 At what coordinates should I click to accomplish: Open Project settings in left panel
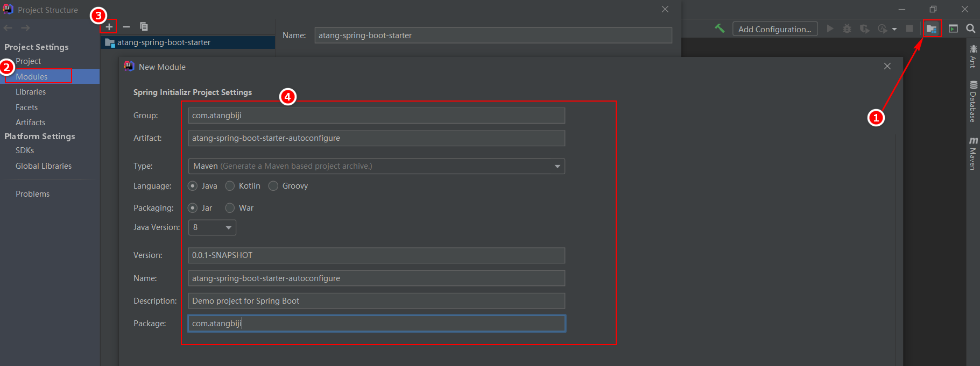(28, 61)
